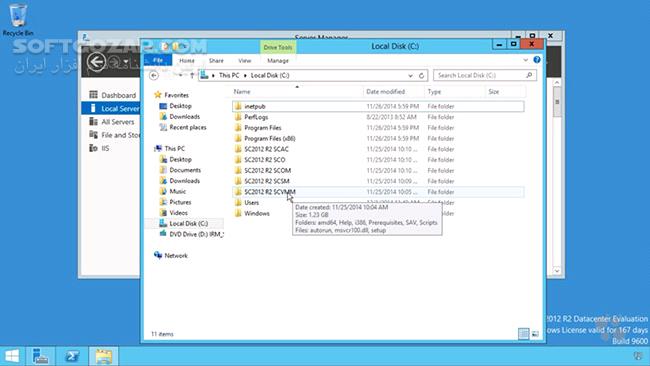Sort by the Type column header
650x366 pixels.
[454, 92]
